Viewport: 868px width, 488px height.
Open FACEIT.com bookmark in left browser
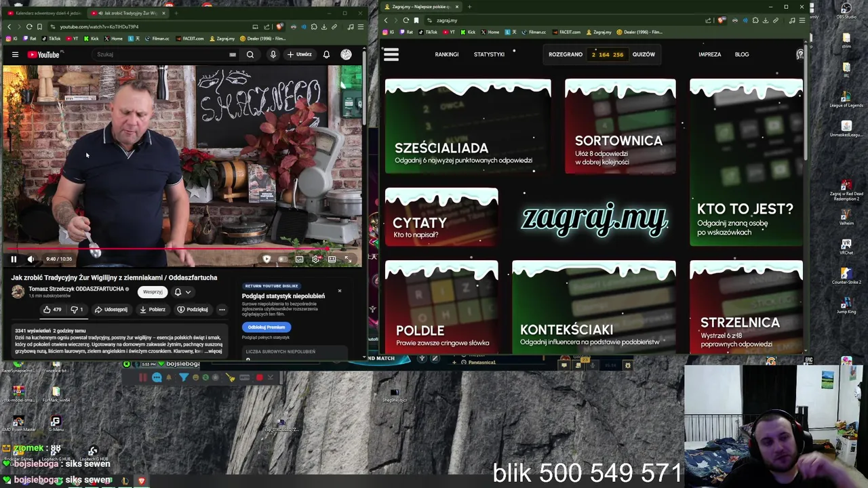(x=189, y=39)
